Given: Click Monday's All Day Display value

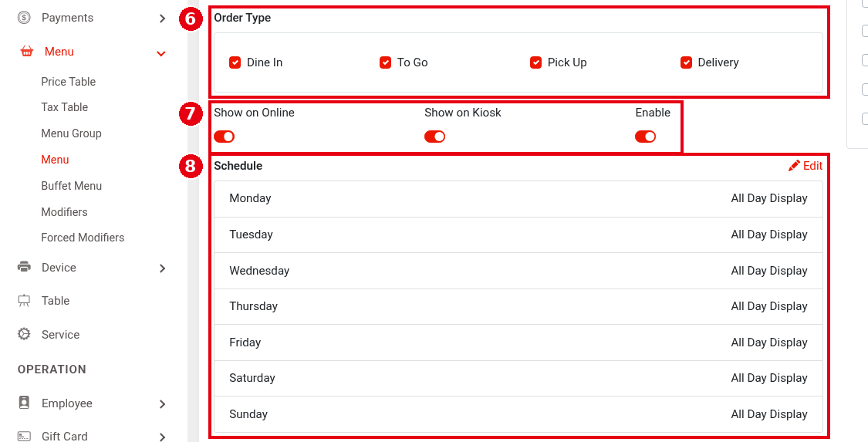Looking at the screenshot, I should [x=769, y=198].
